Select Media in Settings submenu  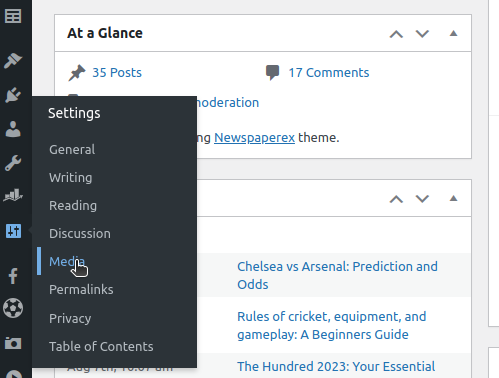(x=67, y=261)
